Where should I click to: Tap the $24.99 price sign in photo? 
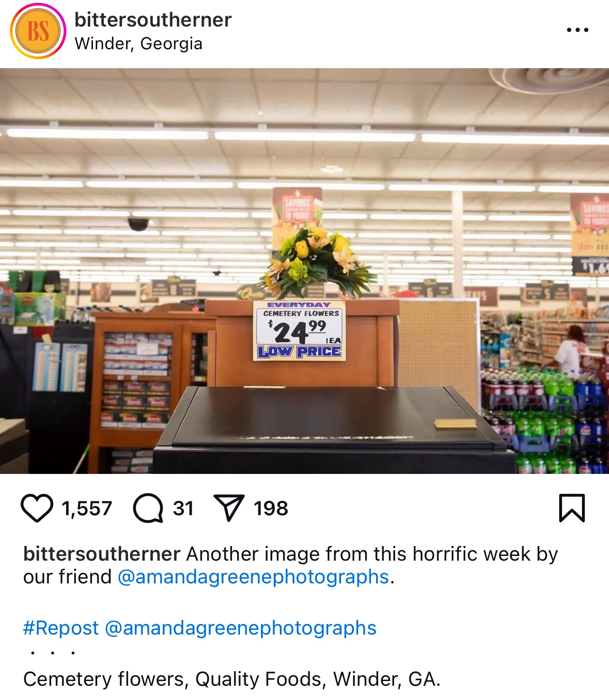pyautogui.click(x=299, y=331)
